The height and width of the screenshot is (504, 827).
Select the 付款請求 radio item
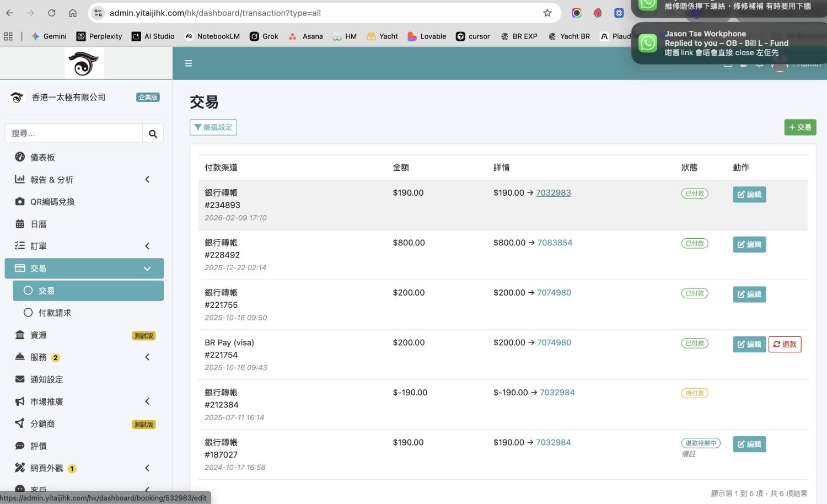[x=55, y=312]
